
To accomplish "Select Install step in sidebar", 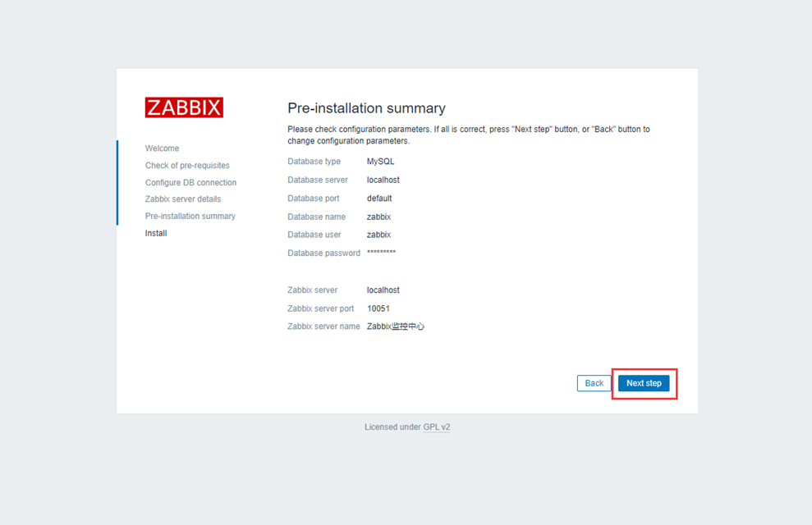I will pos(156,233).
